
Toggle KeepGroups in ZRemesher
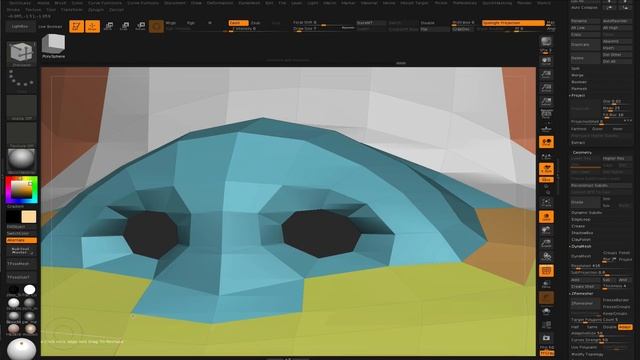pos(616,313)
